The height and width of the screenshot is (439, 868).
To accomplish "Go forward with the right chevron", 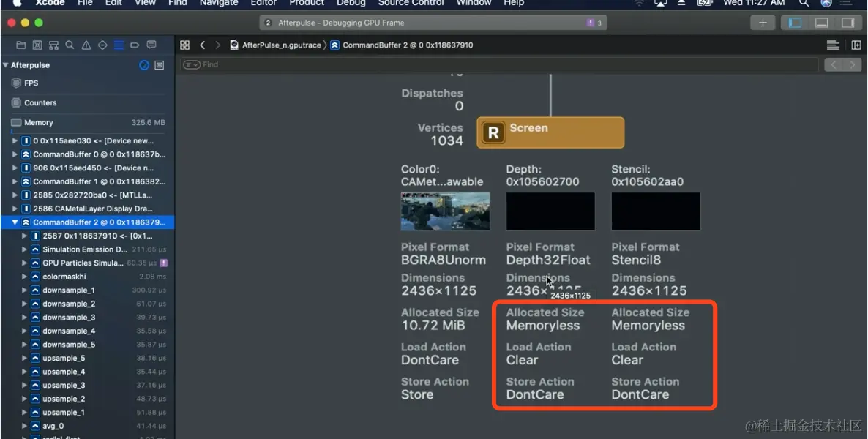I will pos(217,45).
